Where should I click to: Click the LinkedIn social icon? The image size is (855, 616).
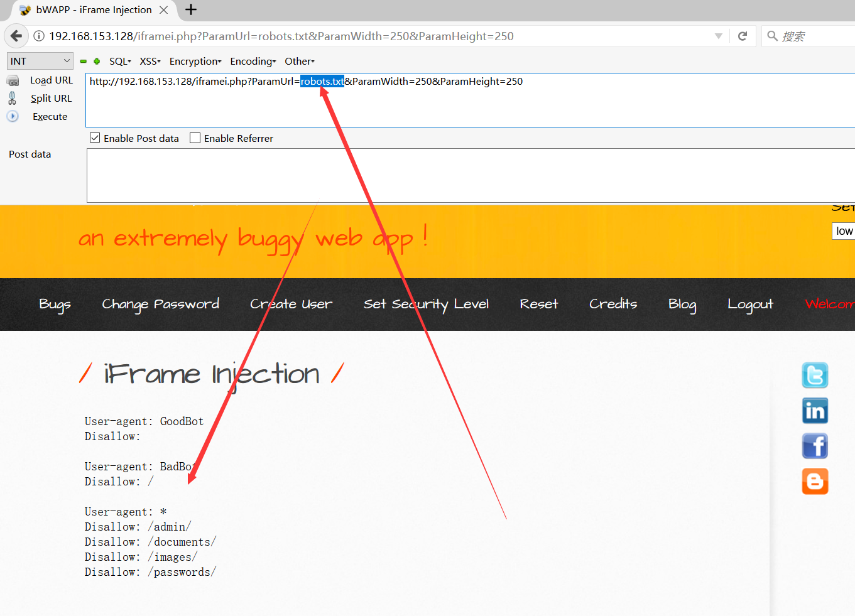815,411
